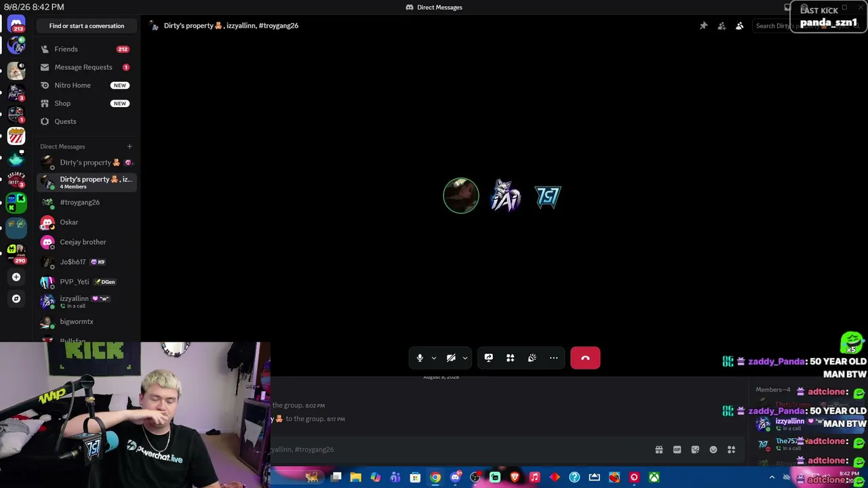Toggle the member list icon in header
The width and height of the screenshot is (868, 488).
[x=739, y=26]
